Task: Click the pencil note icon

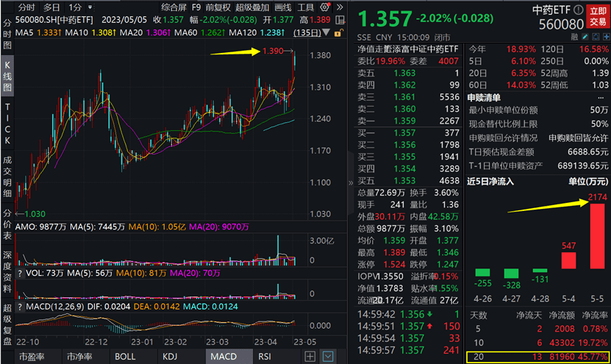Action: tap(585, 37)
